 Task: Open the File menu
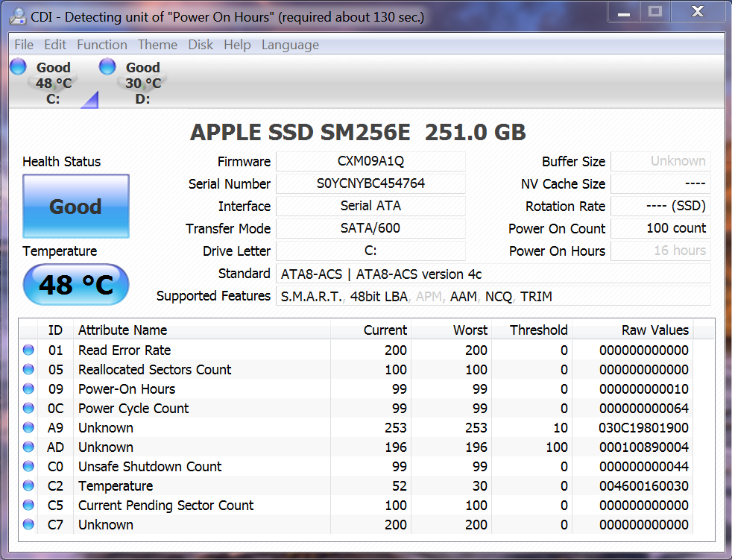tap(24, 45)
